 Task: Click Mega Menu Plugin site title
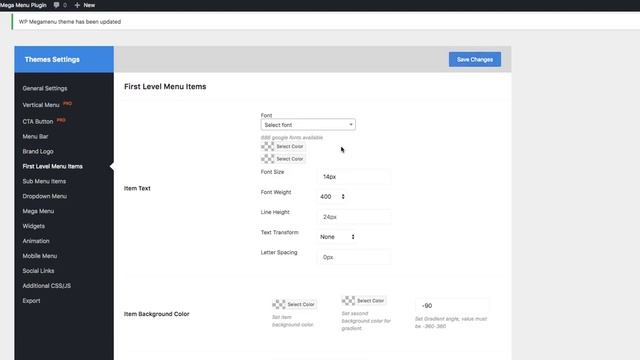23,5
